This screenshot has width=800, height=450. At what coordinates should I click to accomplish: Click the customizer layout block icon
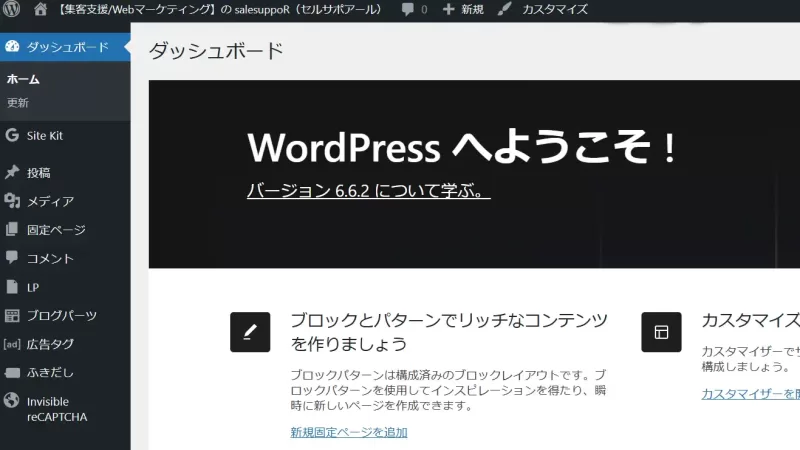click(x=661, y=332)
